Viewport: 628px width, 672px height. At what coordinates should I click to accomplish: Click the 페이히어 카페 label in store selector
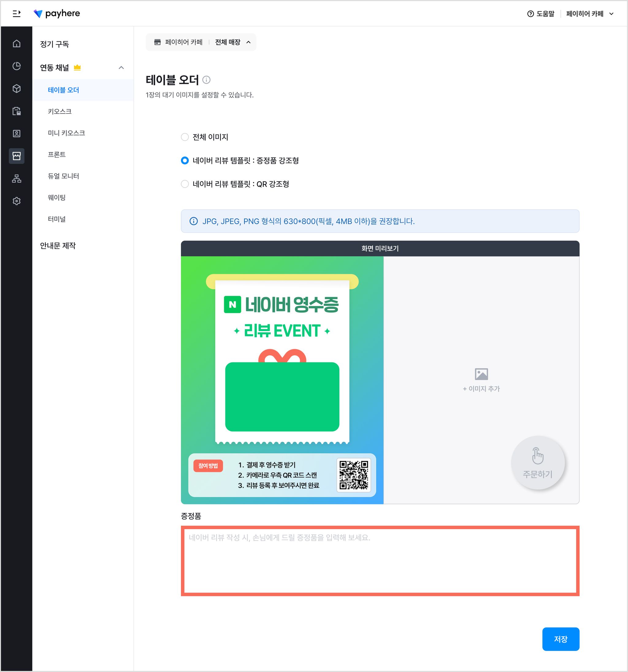(184, 42)
